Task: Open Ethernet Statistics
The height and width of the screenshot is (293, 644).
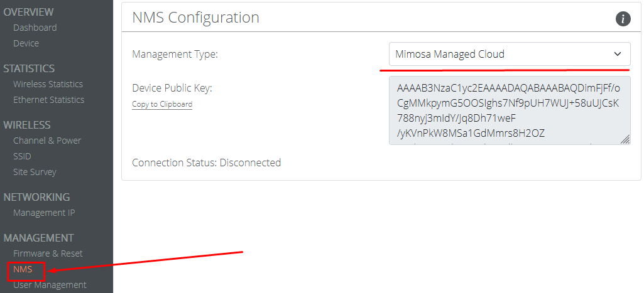Action: click(48, 100)
